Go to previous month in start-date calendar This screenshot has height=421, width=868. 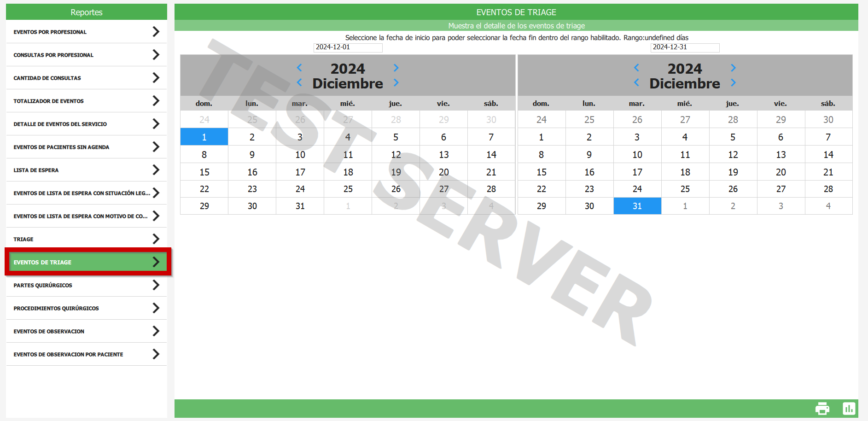pos(299,83)
